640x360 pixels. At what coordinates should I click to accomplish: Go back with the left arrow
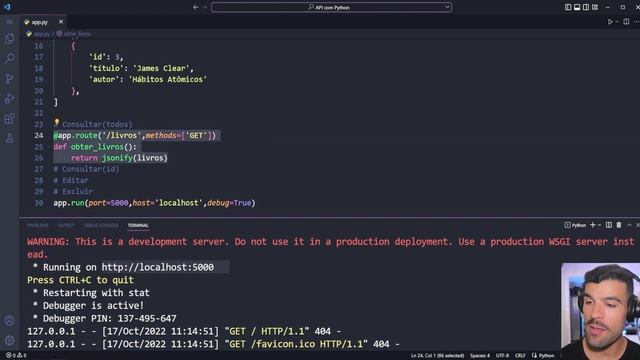(196, 7)
